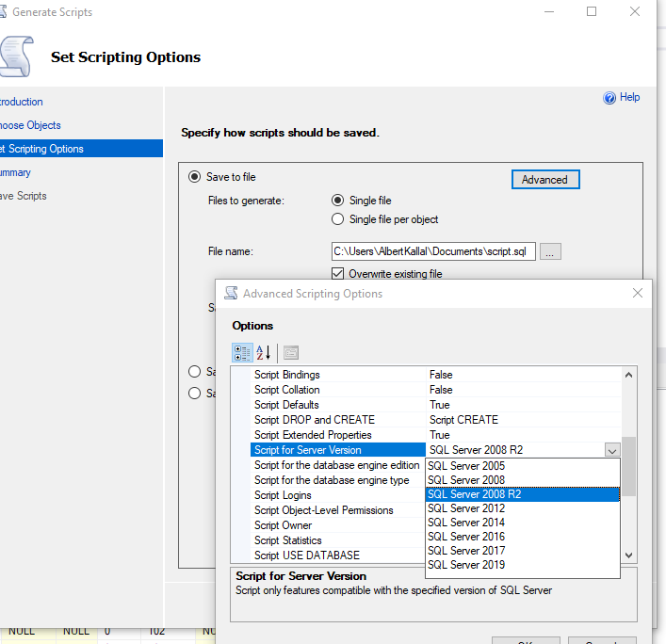The image size is (666, 644).
Task: Toggle Overwrite existing file checkbox
Action: pos(337,273)
